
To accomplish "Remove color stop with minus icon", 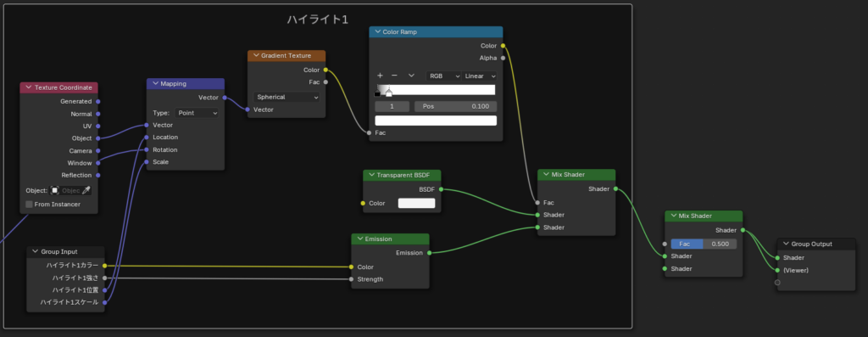I will click(x=394, y=76).
